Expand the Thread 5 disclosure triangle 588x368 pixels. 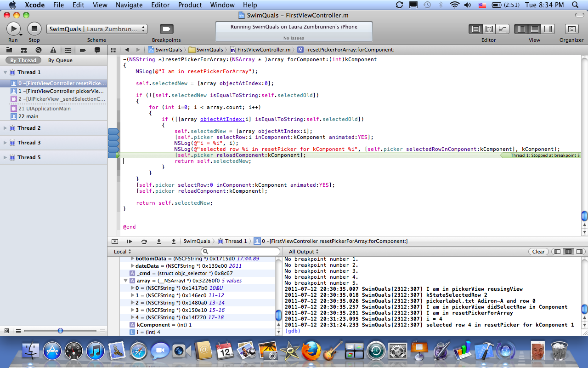click(6, 157)
